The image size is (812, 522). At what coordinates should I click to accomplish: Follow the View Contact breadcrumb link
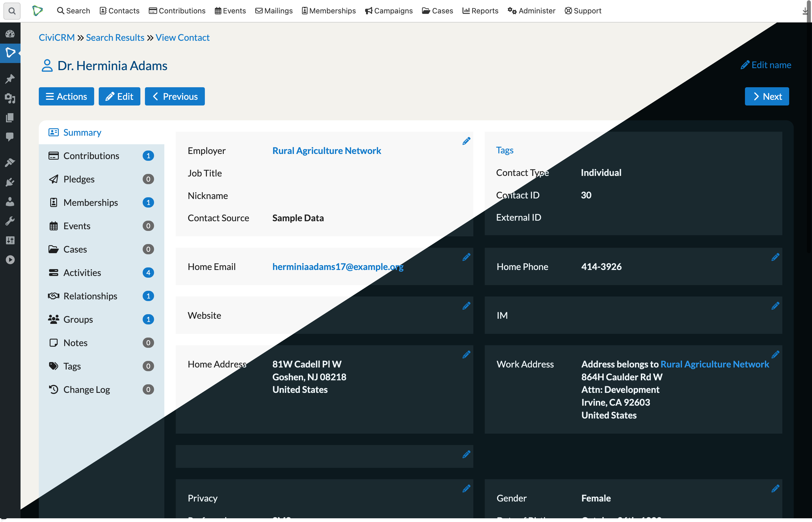[183, 38]
